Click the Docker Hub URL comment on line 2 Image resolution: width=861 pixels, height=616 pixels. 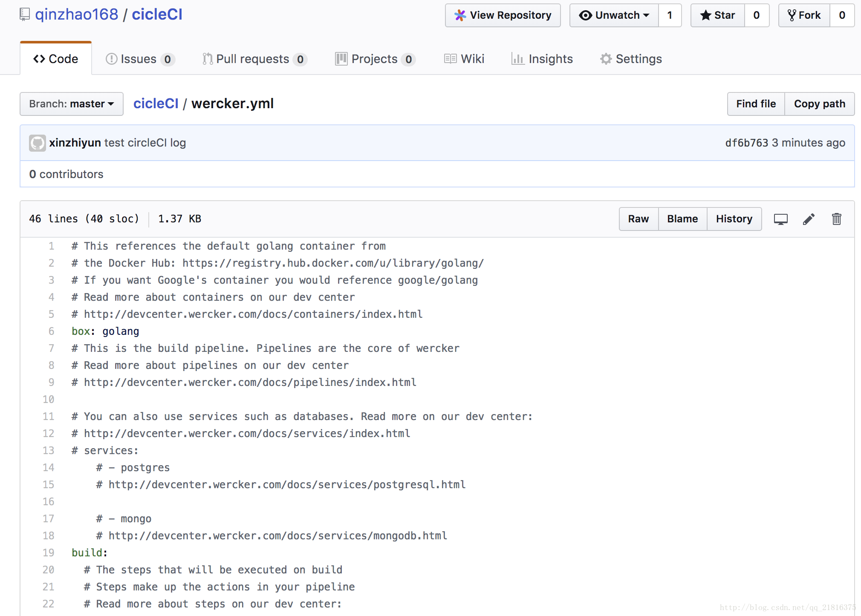pos(277,263)
